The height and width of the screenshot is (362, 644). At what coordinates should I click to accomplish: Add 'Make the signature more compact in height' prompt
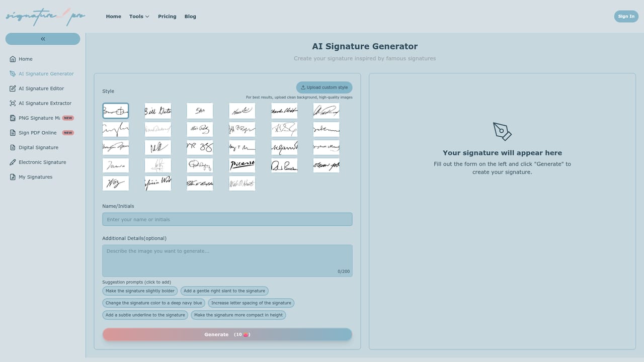point(238,315)
